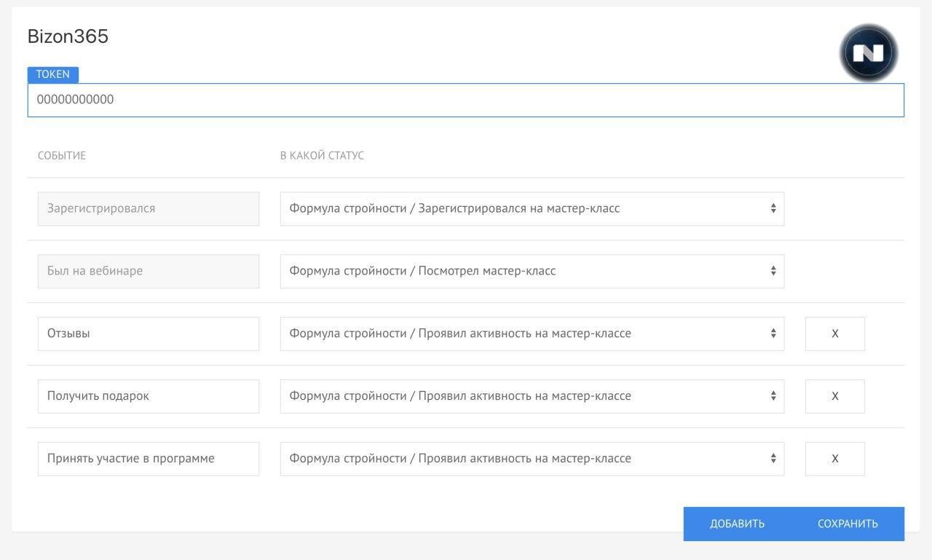932x560 pixels.
Task: Remove the Отзывы row with X
Action: [x=835, y=334]
